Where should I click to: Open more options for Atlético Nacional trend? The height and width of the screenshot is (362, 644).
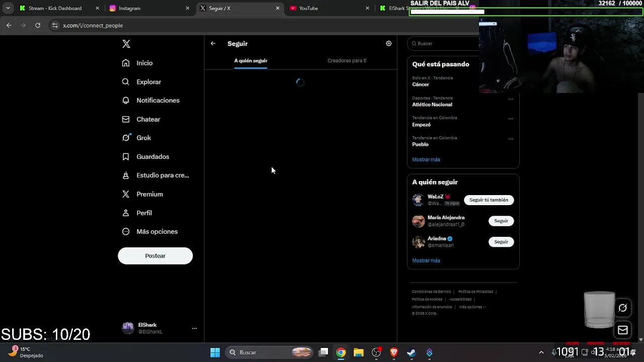[511, 99]
